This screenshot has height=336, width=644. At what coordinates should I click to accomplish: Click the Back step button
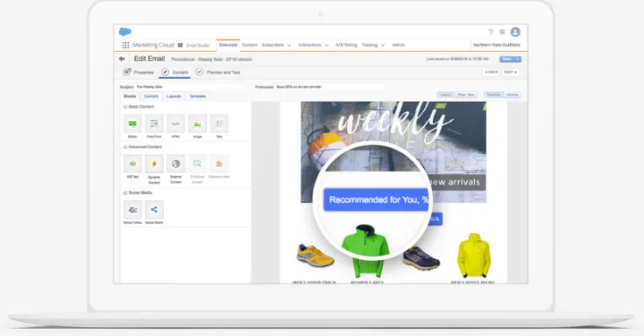click(x=491, y=72)
